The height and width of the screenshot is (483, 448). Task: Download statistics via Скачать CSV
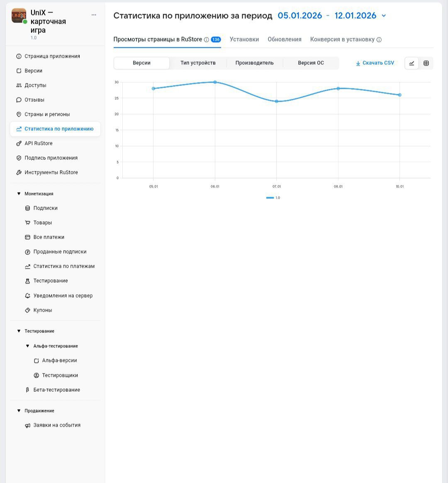375,63
